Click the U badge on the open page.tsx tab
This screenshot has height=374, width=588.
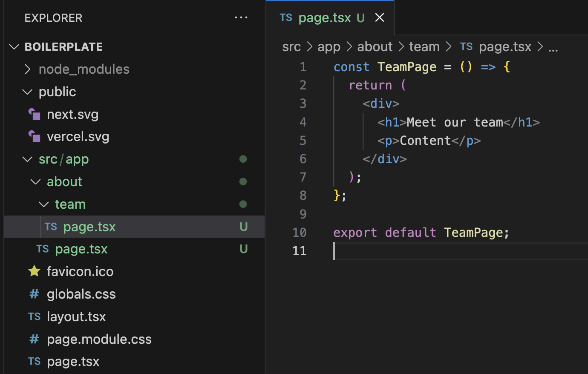(360, 17)
